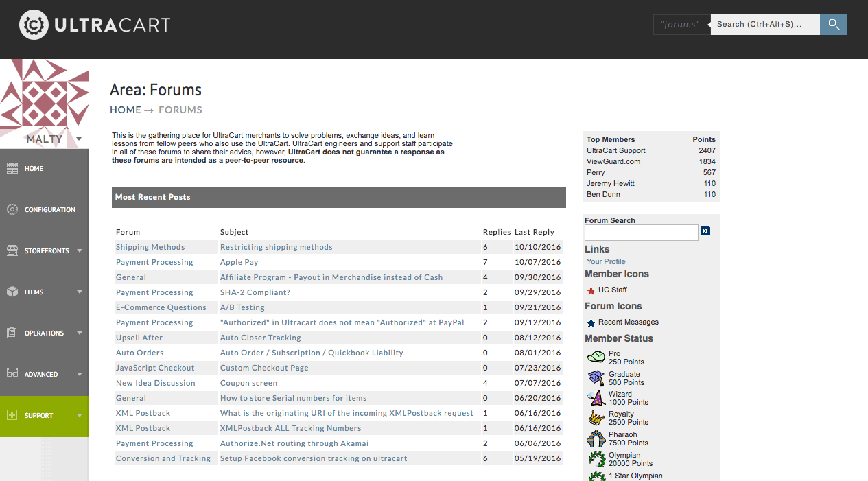Open the A/B Testing post

coord(242,307)
